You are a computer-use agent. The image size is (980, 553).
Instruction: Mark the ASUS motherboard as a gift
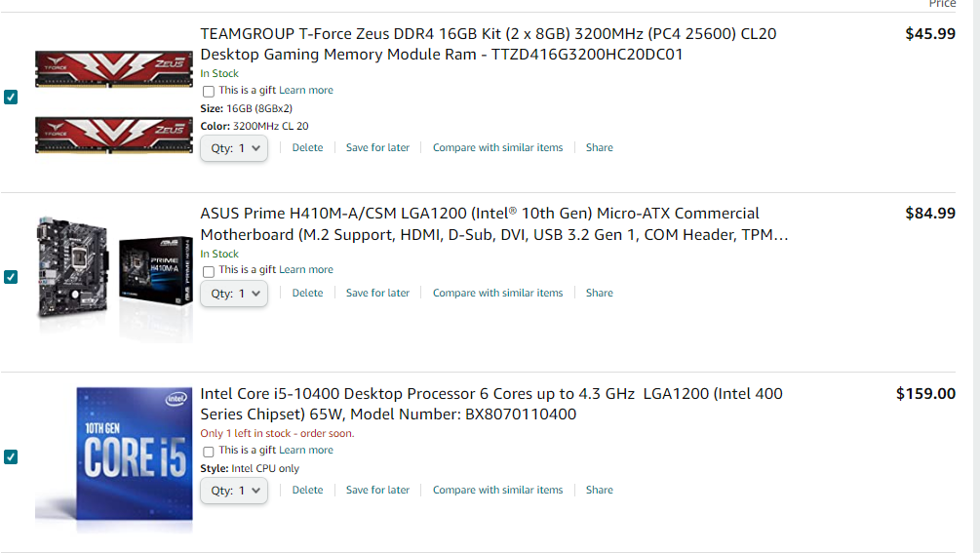pos(209,271)
